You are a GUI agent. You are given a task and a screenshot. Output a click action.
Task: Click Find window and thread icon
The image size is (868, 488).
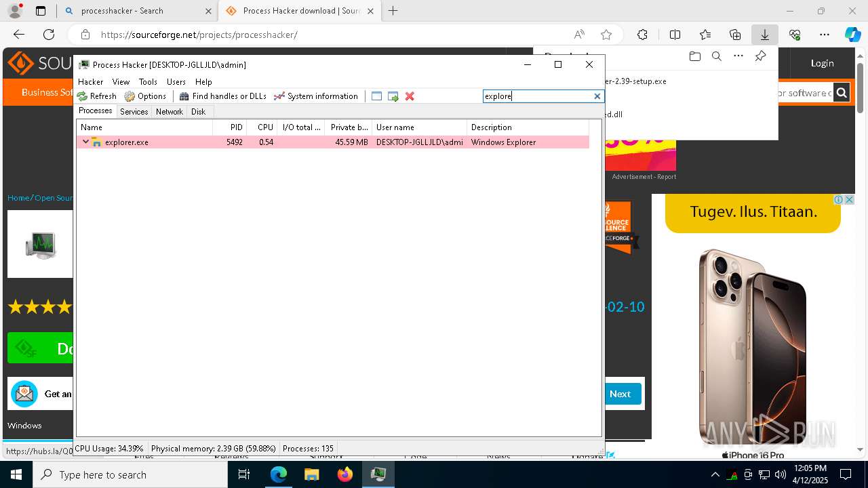pos(393,96)
